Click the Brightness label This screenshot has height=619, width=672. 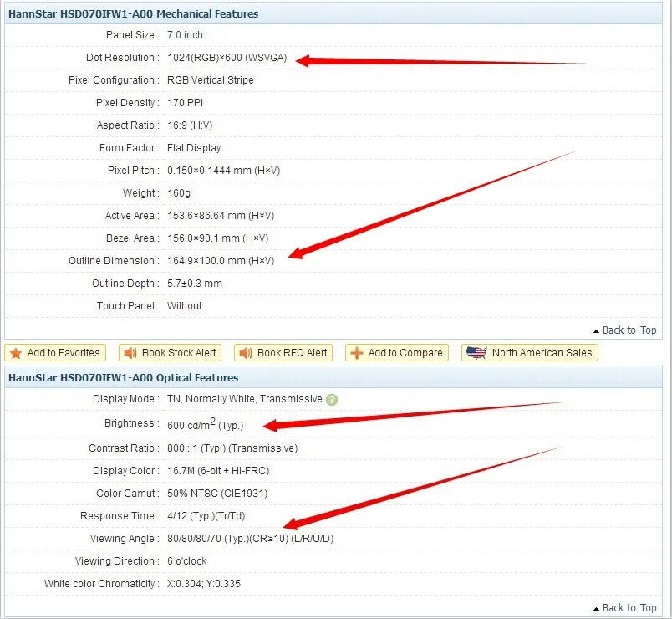pos(132,423)
